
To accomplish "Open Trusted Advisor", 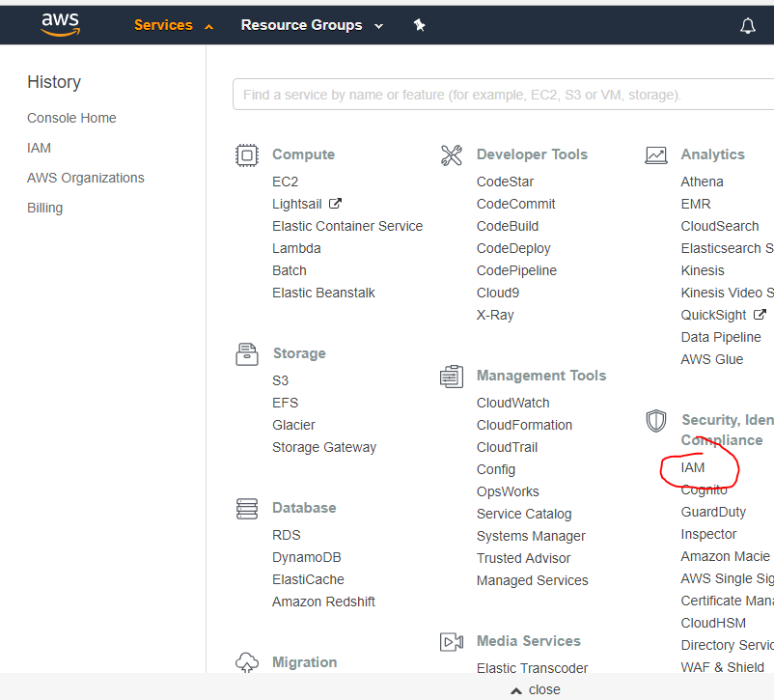I will pos(523,558).
